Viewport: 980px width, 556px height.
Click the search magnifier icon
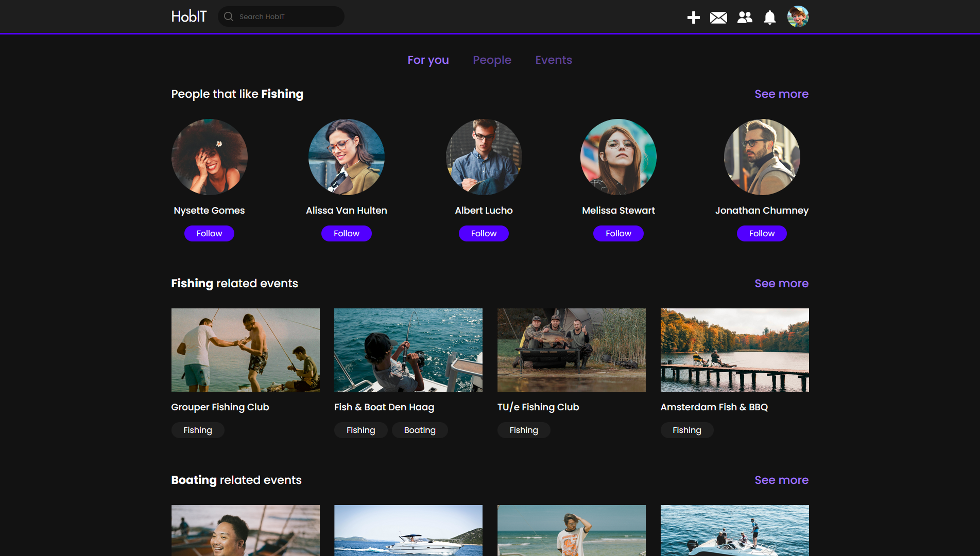[229, 16]
